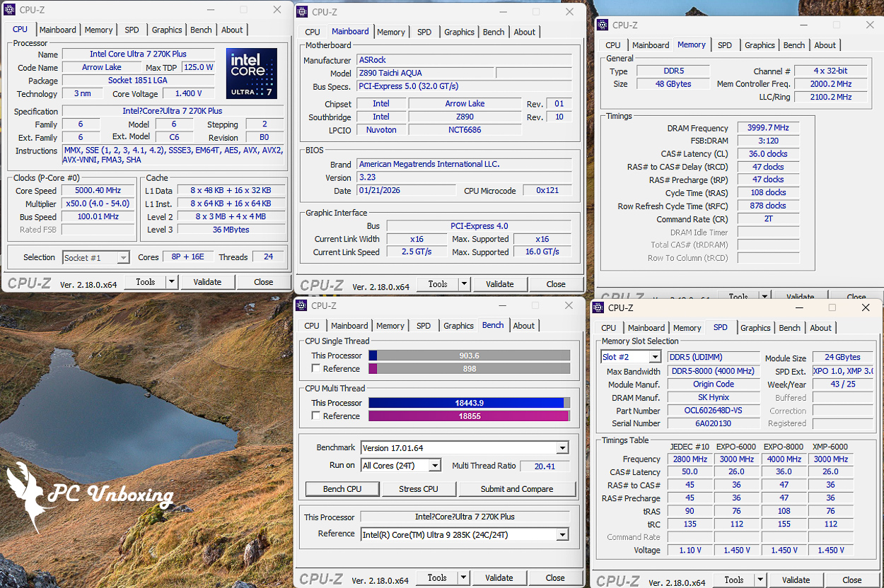The width and height of the screenshot is (884, 588).
Task: Open the Slot #2 memory slot dropdown
Action: point(655,357)
